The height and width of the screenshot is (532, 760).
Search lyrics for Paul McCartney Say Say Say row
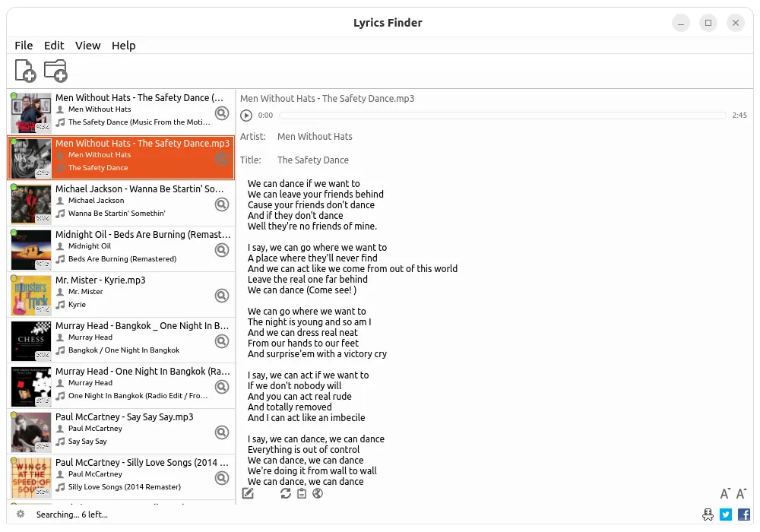tap(222, 432)
